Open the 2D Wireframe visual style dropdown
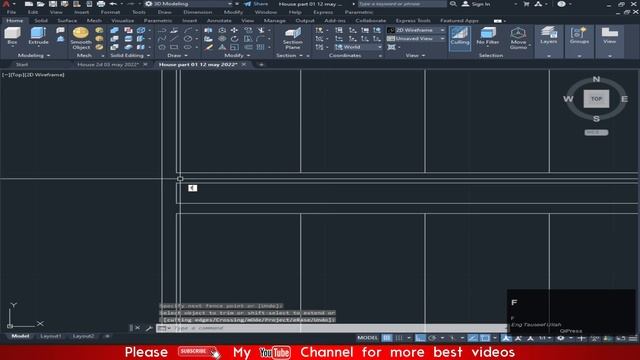 [416, 30]
